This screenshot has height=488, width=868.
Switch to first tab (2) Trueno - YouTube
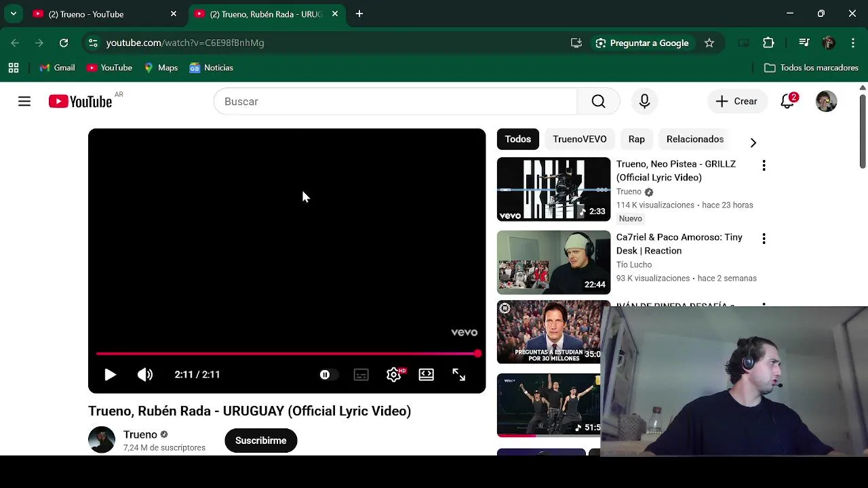tap(102, 14)
